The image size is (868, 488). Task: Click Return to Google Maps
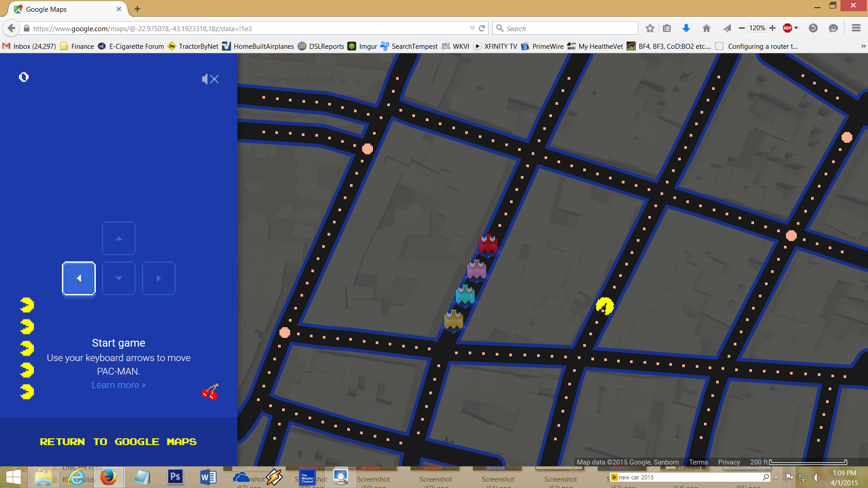(x=118, y=441)
